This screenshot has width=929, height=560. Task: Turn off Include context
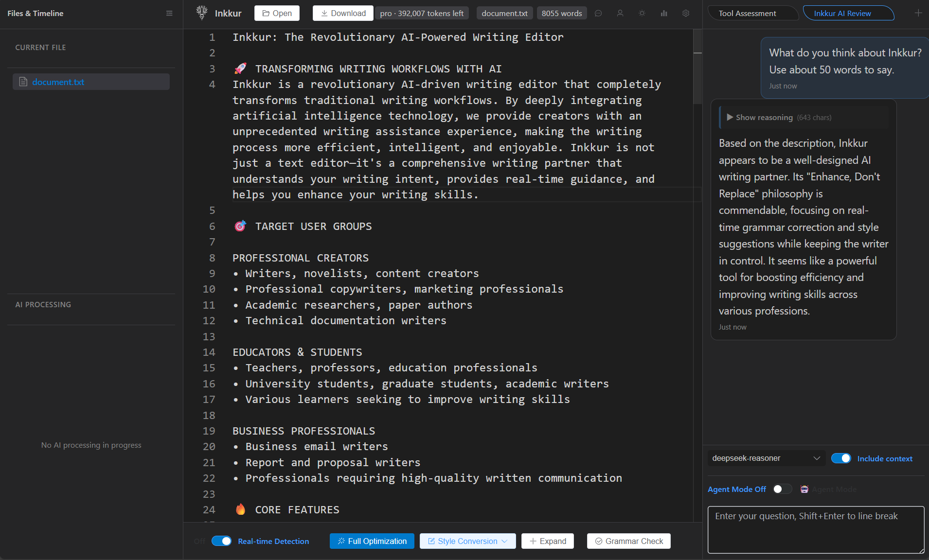pyautogui.click(x=841, y=458)
